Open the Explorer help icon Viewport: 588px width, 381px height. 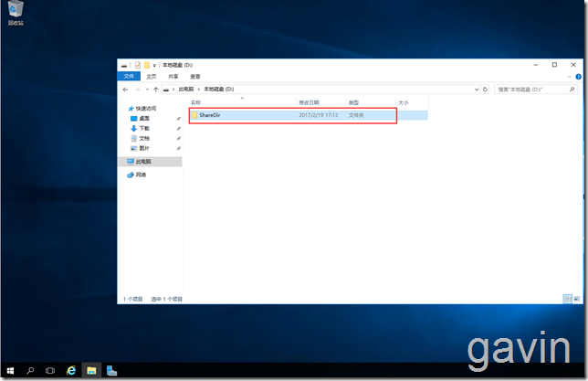tap(578, 77)
